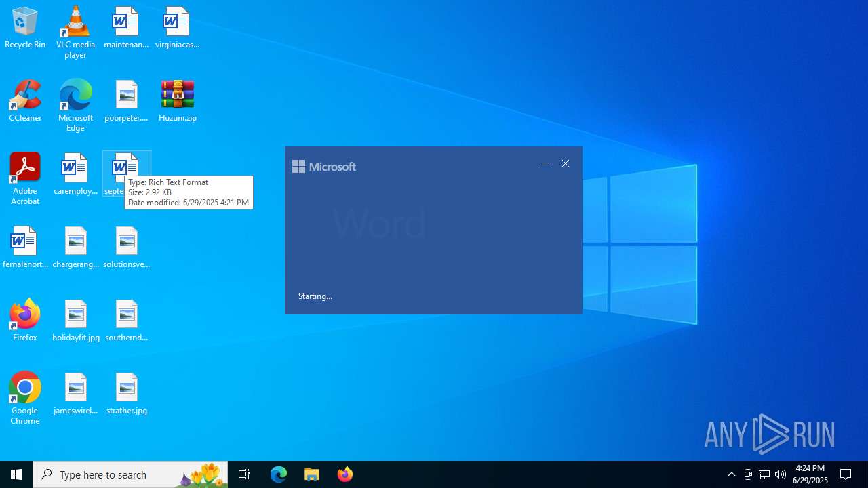Image resolution: width=868 pixels, height=488 pixels.
Task: Open CCleaner desktop shortcut
Action: (25, 102)
